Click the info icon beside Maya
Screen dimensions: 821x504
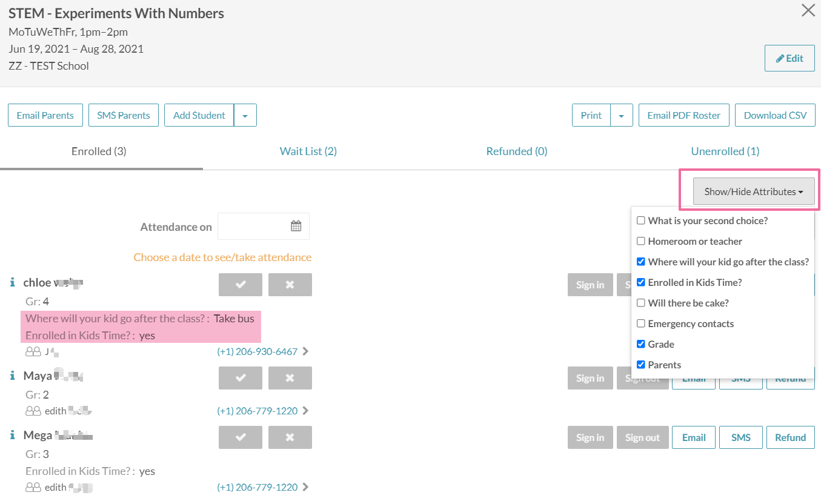pos(12,376)
